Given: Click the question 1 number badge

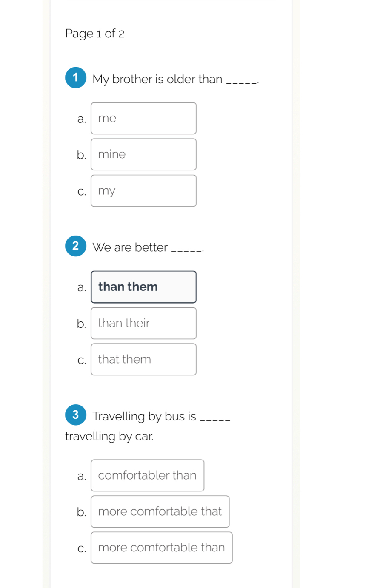Looking at the screenshot, I should click(x=75, y=77).
